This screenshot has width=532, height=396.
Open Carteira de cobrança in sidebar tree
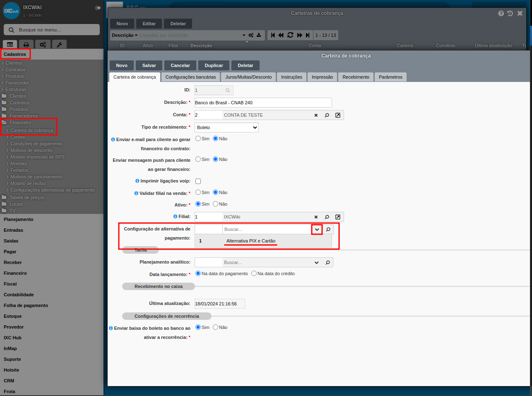tap(31, 130)
